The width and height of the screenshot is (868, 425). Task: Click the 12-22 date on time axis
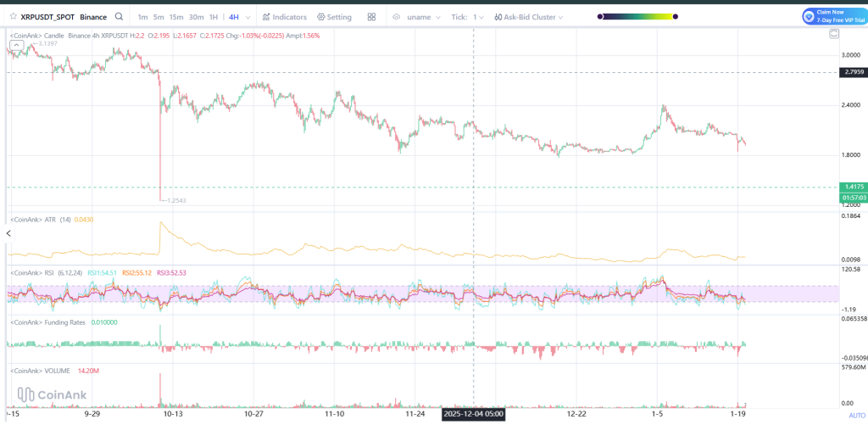[576, 414]
